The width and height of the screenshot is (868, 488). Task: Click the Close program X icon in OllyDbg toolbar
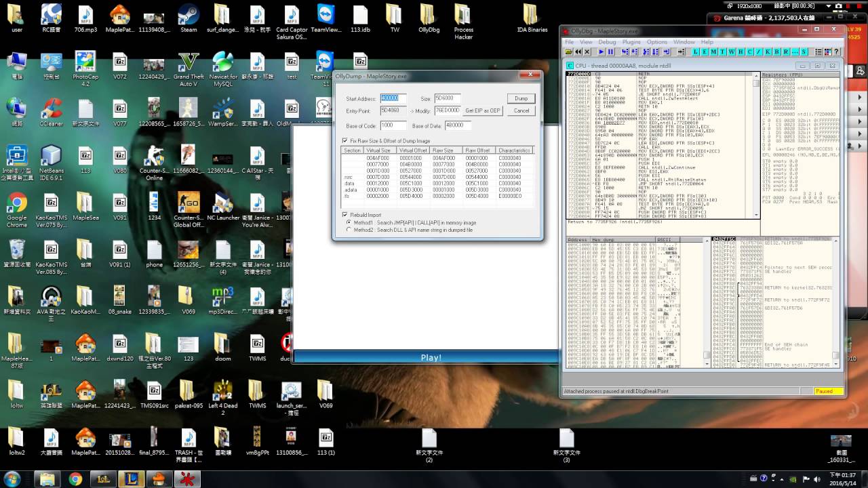coord(587,52)
